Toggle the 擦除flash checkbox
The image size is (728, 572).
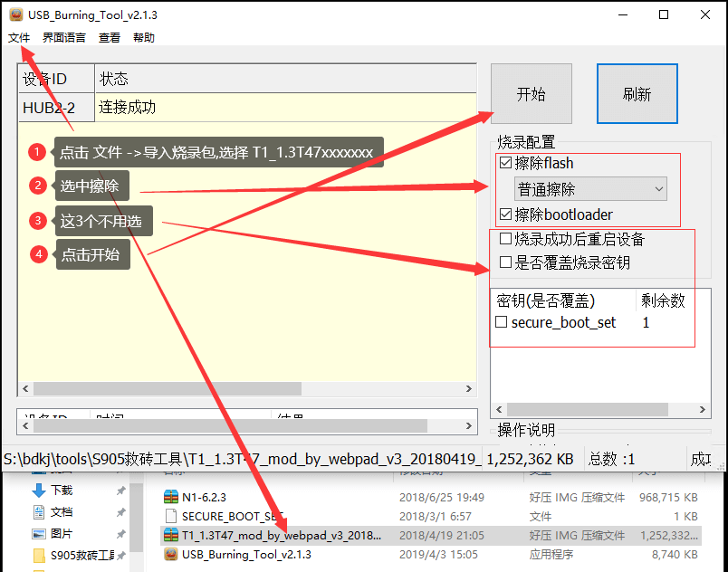(505, 163)
